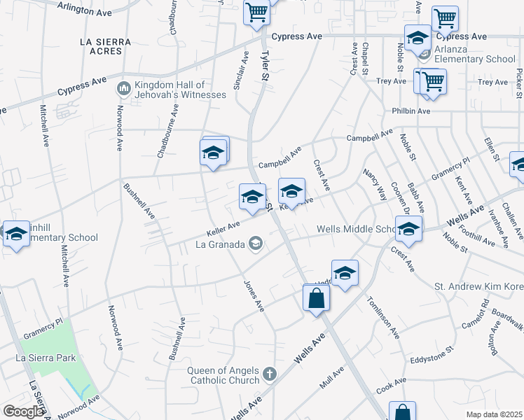Open the school marker at the left map edge
Image resolution: width=524 pixels, height=420 pixels.
13,236
